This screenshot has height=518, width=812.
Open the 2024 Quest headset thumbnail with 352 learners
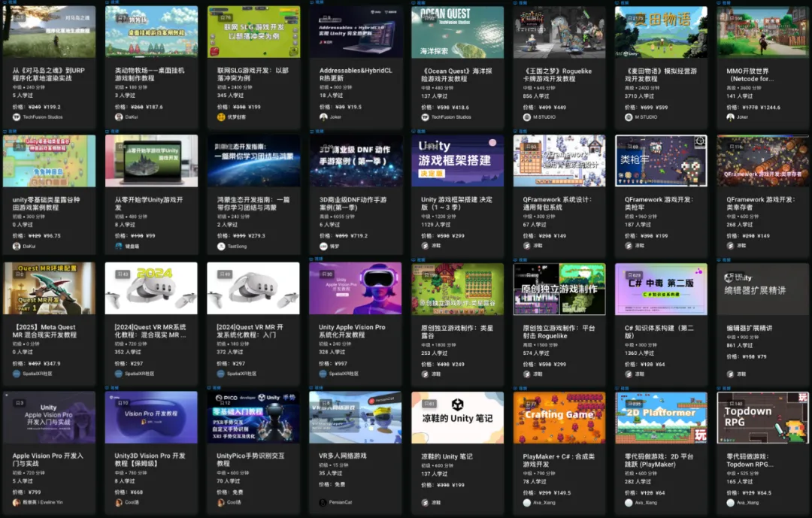pyautogui.click(x=151, y=288)
